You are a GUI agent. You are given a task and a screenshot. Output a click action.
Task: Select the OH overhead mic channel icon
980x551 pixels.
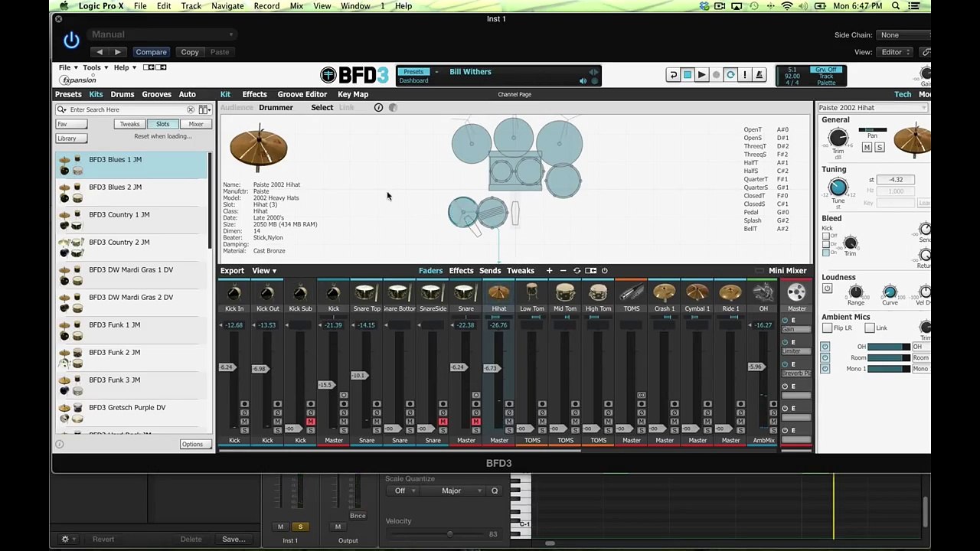[763, 293]
